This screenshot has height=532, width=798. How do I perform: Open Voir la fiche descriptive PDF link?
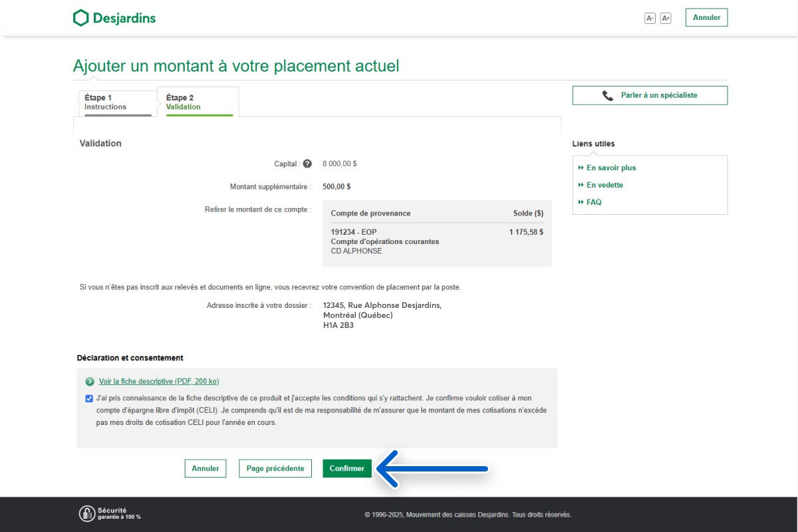click(159, 382)
